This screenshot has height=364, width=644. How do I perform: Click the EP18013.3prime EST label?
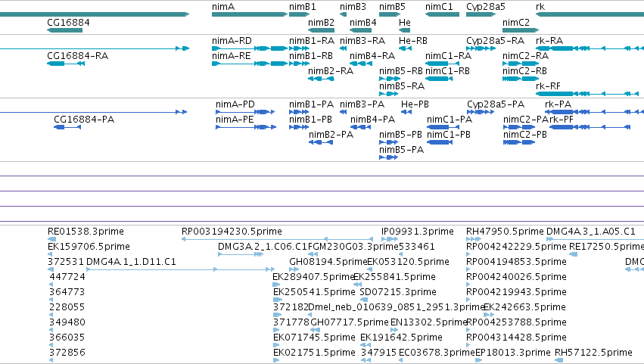[x=512, y=353]
